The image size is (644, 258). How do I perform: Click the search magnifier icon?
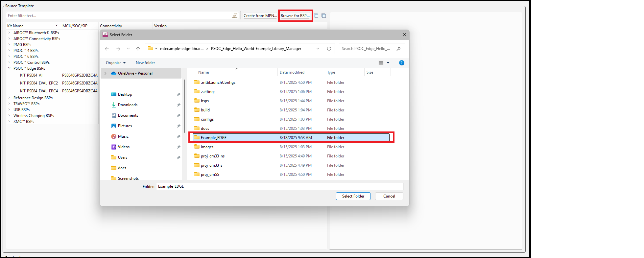(399, 49)
